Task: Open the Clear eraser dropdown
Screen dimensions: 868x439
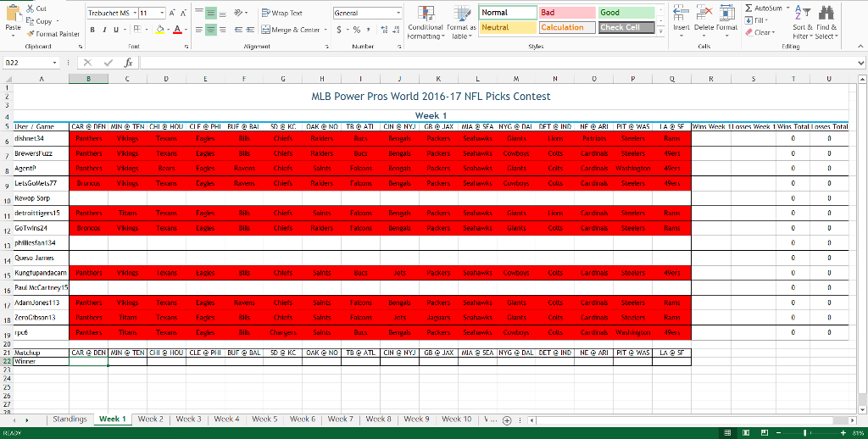Action: tap(759, 33)
